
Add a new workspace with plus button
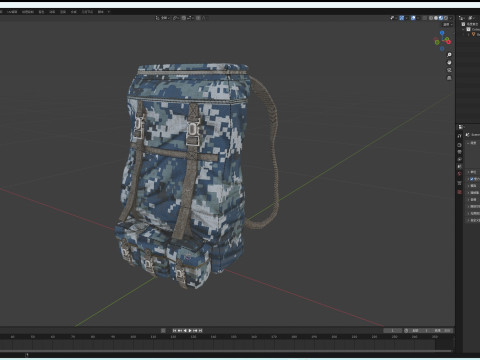point(109,12)
